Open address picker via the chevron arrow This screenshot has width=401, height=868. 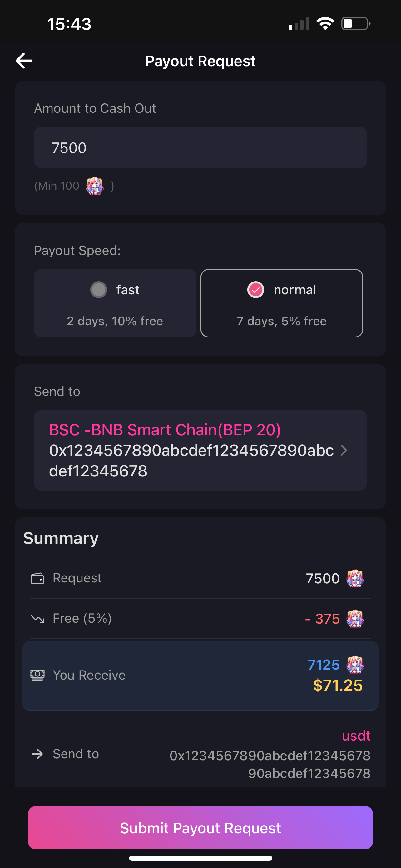coord(344,450)
